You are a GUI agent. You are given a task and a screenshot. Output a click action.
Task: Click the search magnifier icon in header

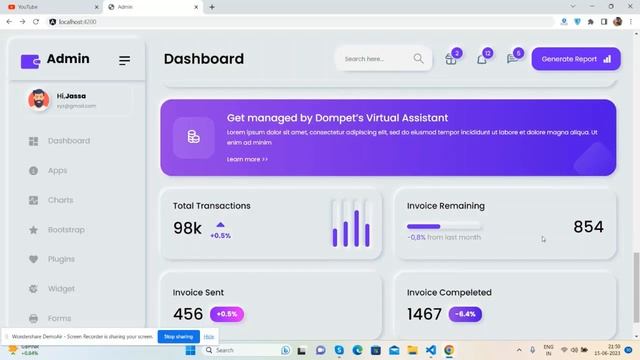(418, 59)
